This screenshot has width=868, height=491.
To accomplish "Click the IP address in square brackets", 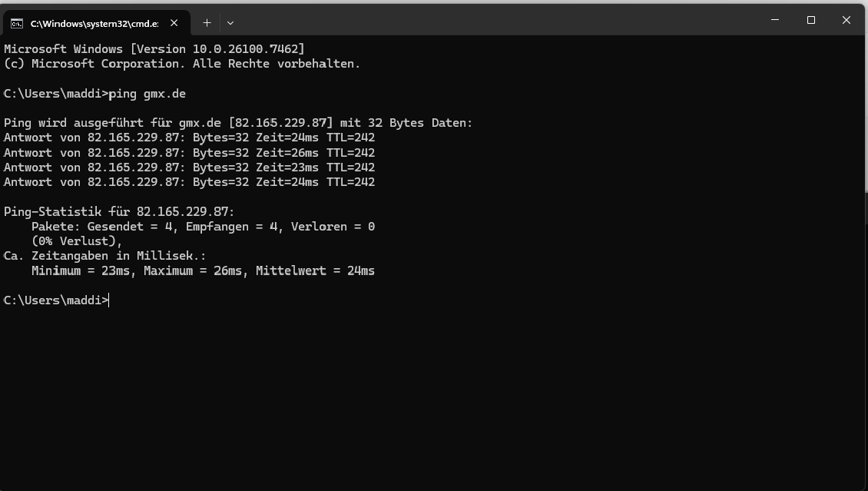I will point(280,123).
